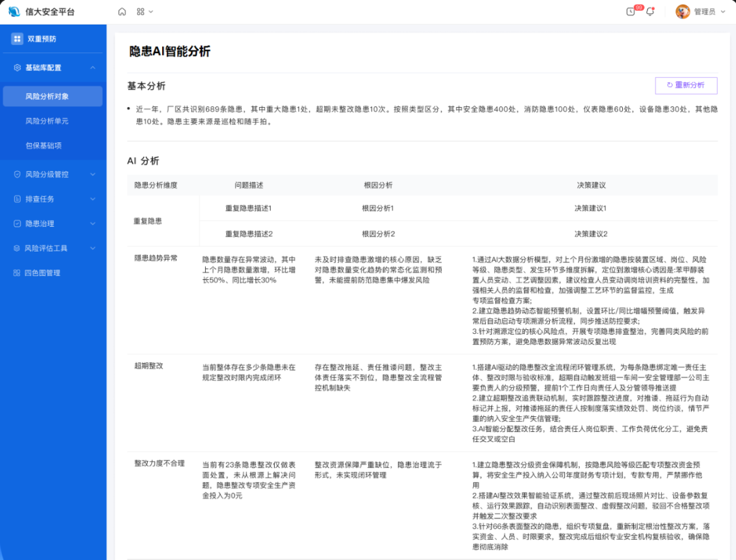736x560 pixels.
Task: Click the 风险分级管控 shield icon
Action: pyautogui.click(x=17, y=174)
